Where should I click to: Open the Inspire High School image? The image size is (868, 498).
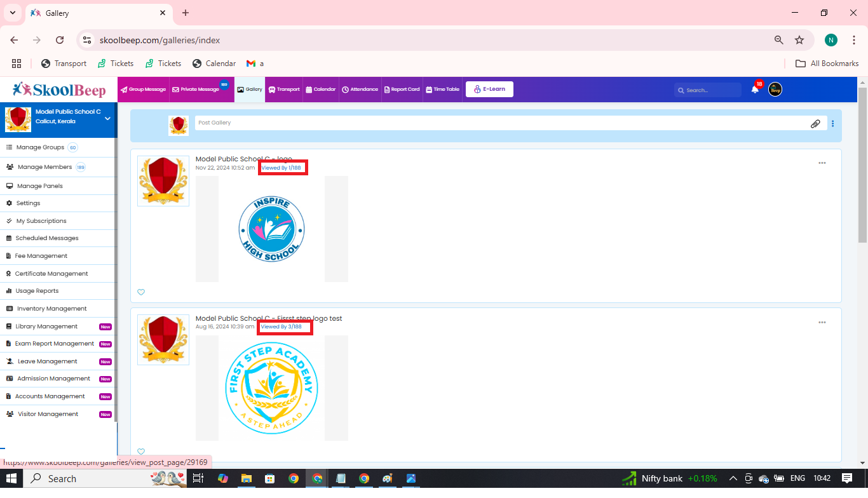271,229
